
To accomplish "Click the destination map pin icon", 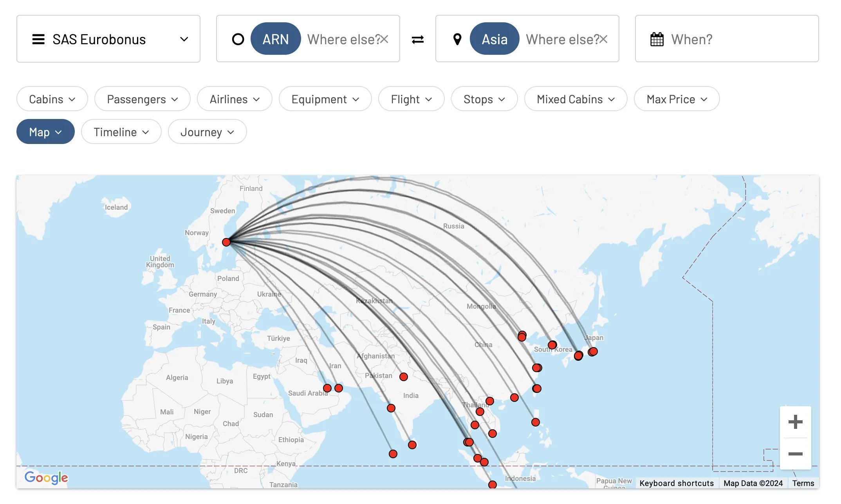I will tap(457, 39).
